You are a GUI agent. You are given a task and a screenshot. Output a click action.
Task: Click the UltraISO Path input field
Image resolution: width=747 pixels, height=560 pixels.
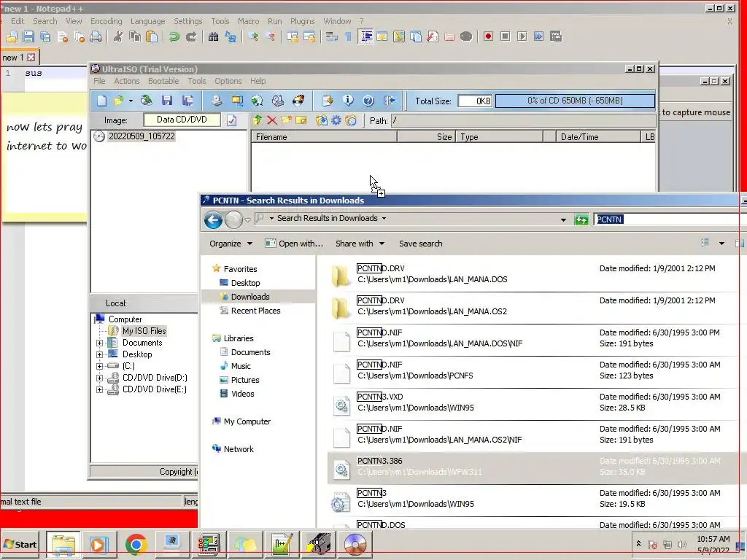point(522,121)
